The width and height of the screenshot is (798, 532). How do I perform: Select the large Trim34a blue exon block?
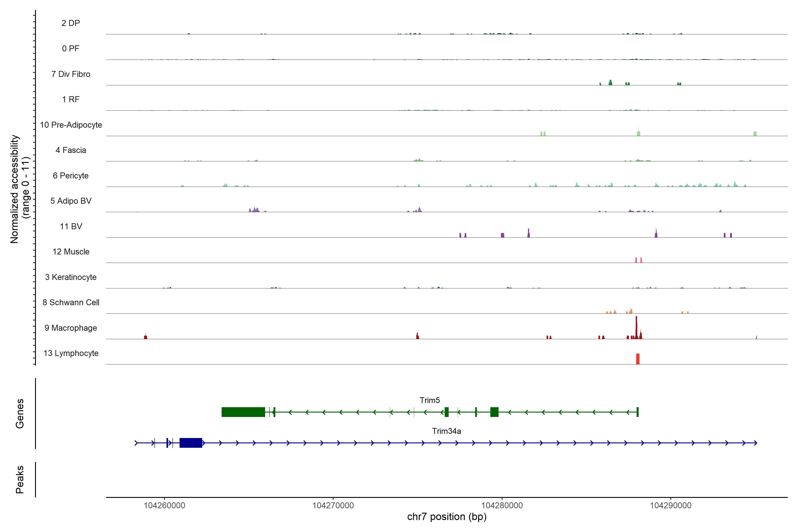coord(191,443)
